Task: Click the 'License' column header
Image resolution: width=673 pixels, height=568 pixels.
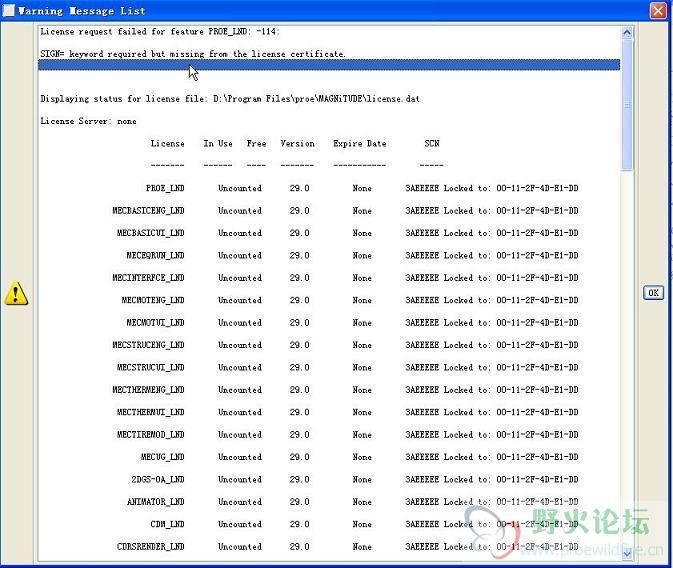Action: (x=167, y=143)
